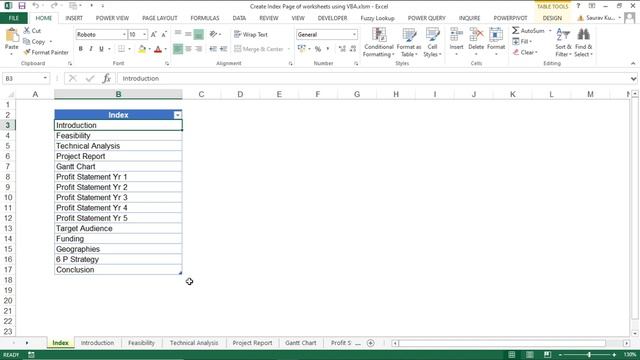This screenshot has width=640, height=360.
Task: Open Find & Select binoculars
Action: point(584,42)
